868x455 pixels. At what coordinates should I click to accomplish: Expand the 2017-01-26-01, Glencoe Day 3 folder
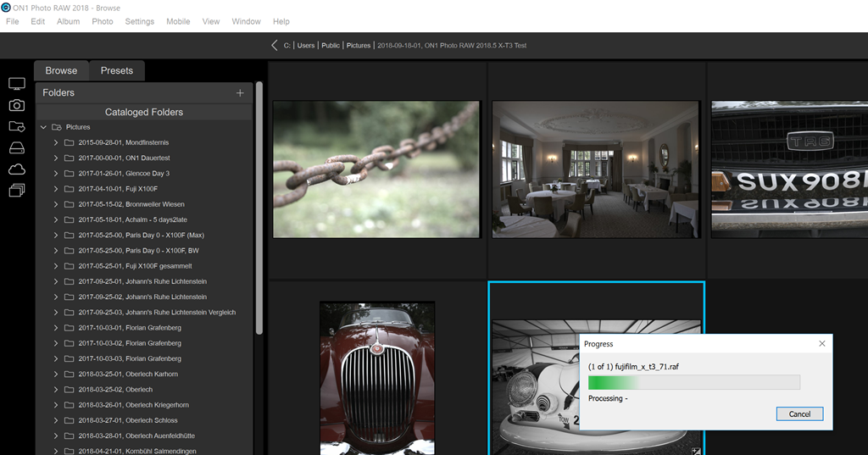coord(56,174)
